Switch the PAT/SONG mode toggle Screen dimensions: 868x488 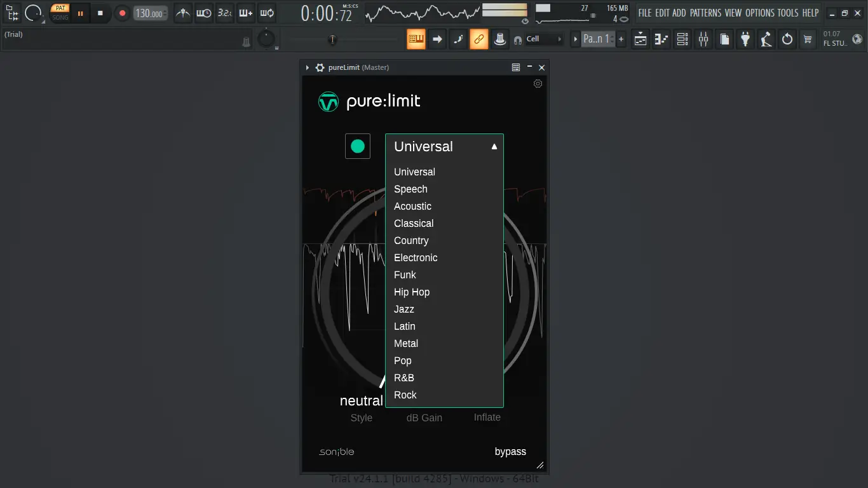click(60, 13)
